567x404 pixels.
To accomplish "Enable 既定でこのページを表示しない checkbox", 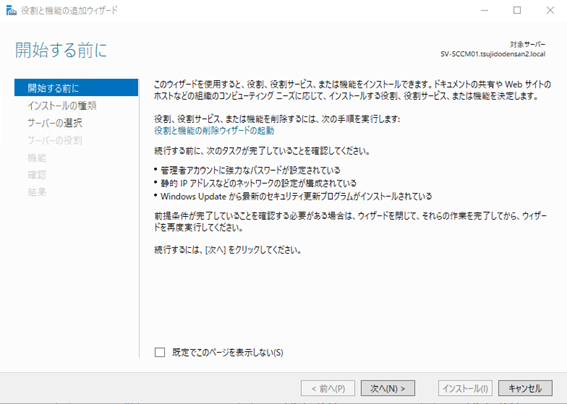I will click(x=160, y=352).
